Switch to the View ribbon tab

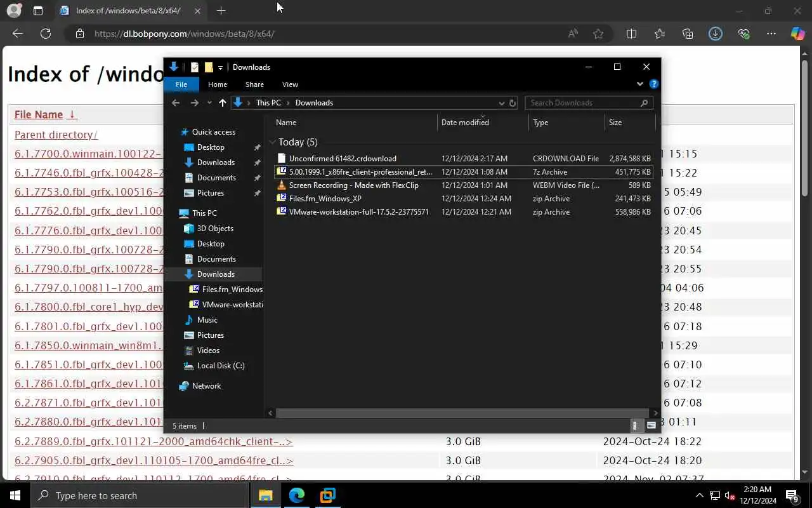(290, 84)
